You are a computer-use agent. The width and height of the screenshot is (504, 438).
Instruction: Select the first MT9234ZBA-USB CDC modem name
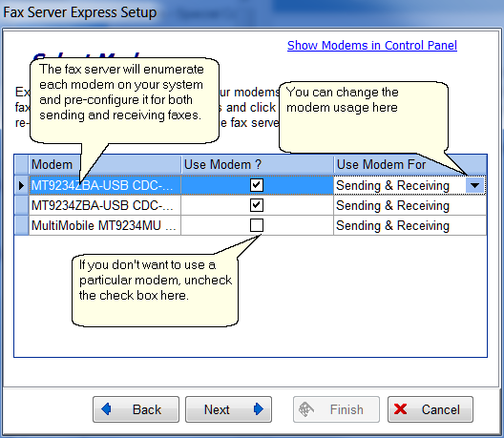tap(105, 185)
